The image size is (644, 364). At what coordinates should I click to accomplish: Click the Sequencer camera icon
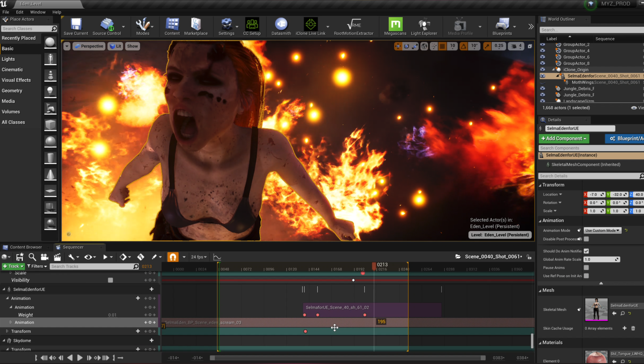tap(44, 257)
